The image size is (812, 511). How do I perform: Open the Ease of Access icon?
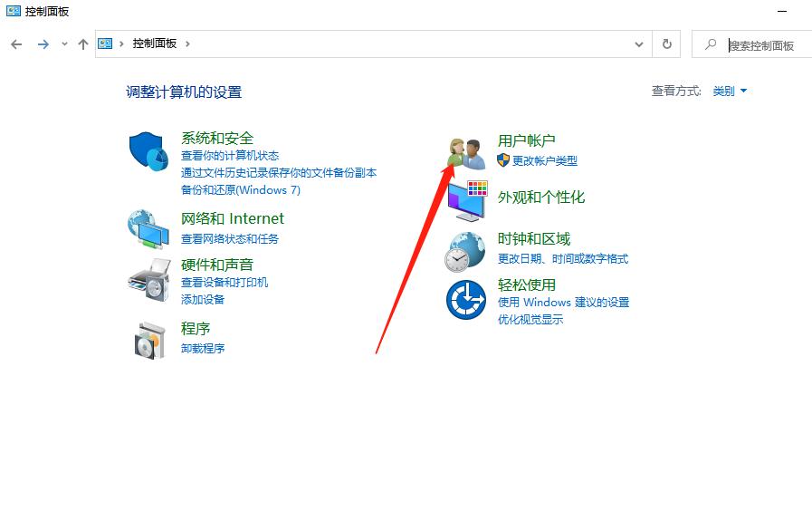466,300
